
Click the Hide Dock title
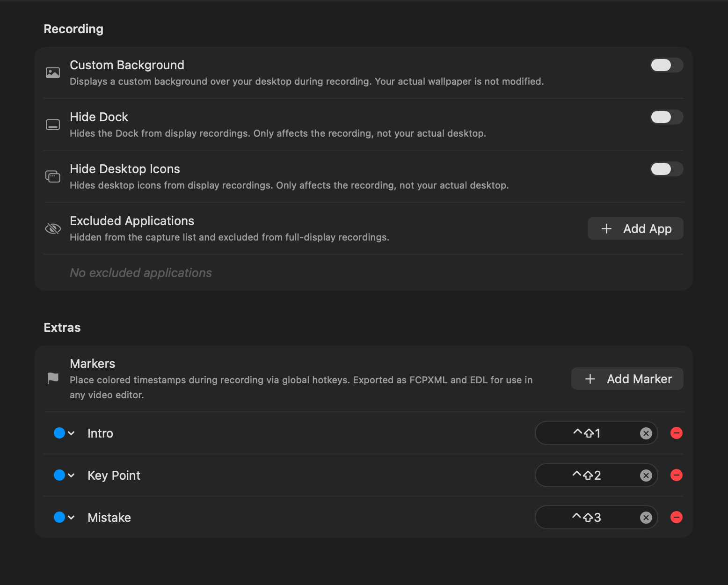coord(99,117)
